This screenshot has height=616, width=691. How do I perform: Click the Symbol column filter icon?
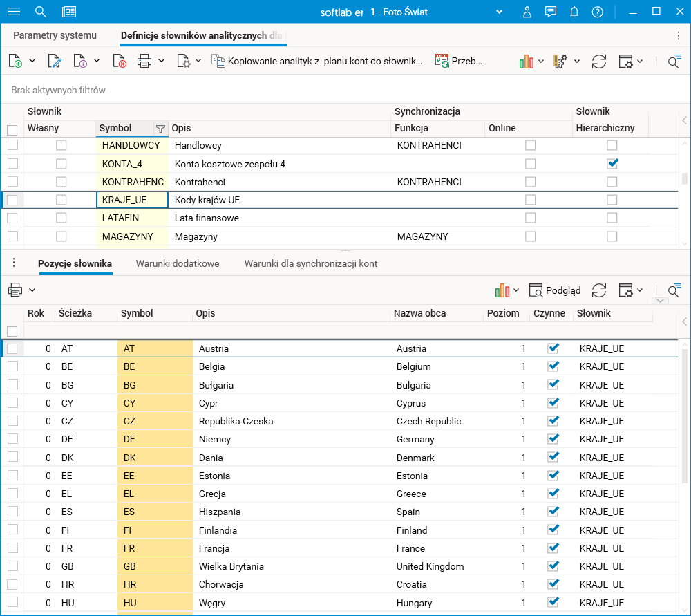coord(160,128)
